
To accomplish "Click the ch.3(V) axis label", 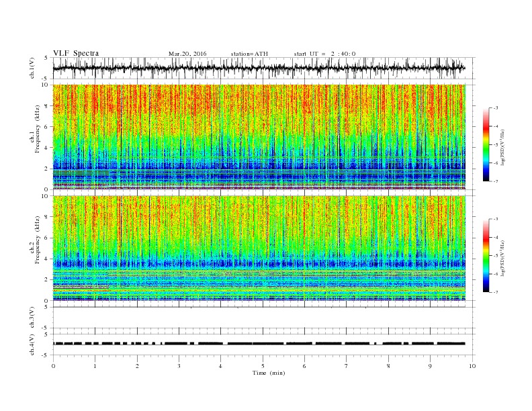I will point(32,318).
